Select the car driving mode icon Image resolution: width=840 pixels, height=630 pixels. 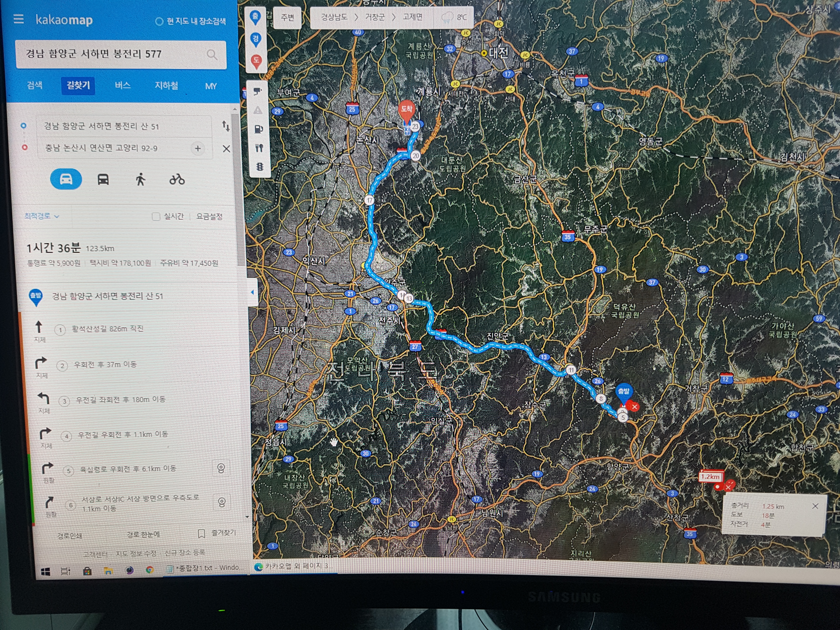click(66, 179)
